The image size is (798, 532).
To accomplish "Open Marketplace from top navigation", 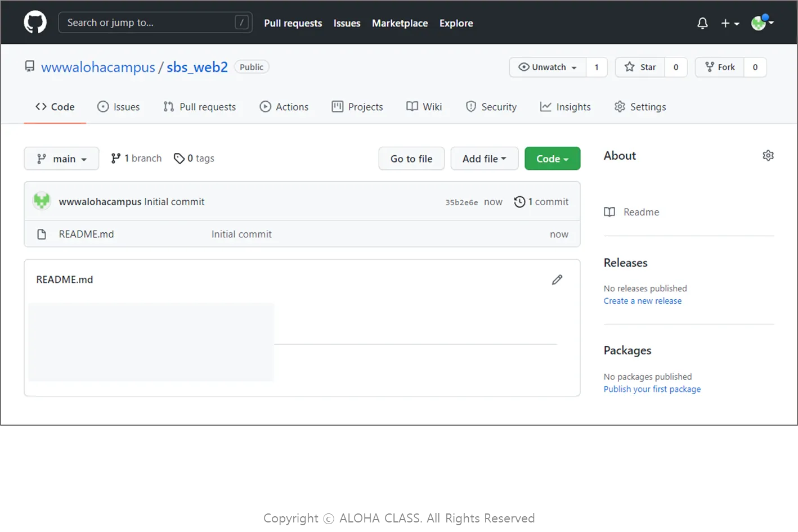I will pyautogui.click(x=400, y=23).
